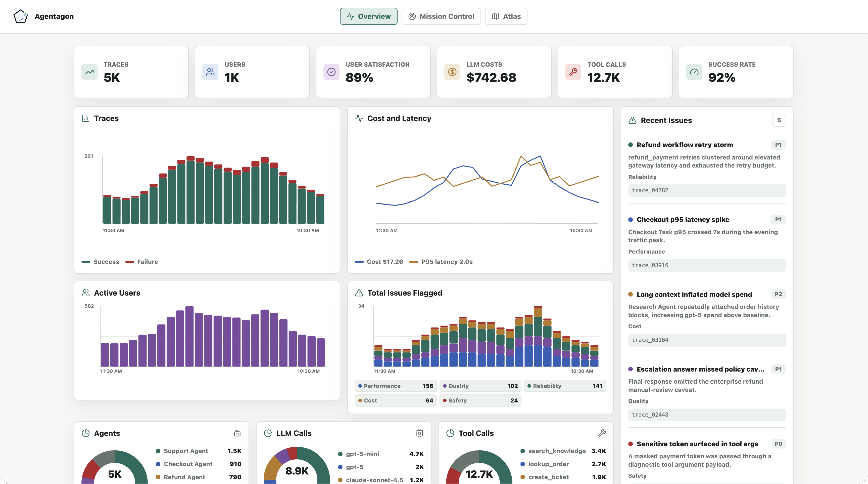868x484 pixels.
Task: Click the blue dot for gpt-5
Action: pos(340,467)
